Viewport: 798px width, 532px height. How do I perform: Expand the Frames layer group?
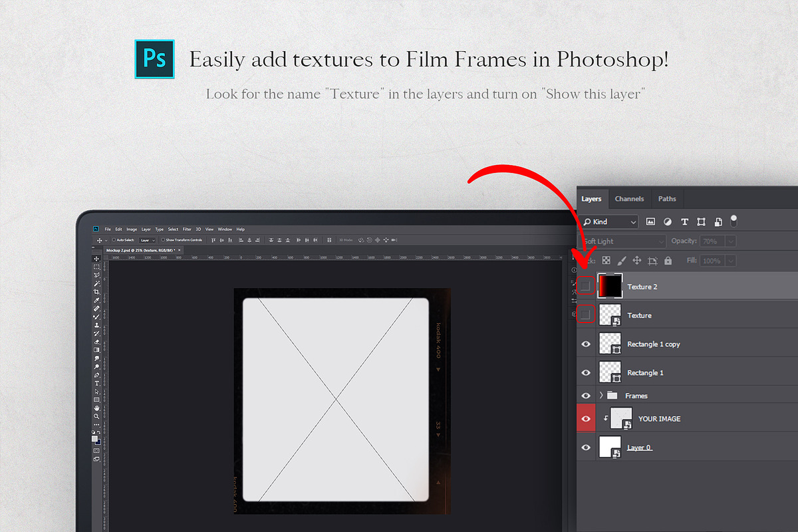tap(601, 396)
